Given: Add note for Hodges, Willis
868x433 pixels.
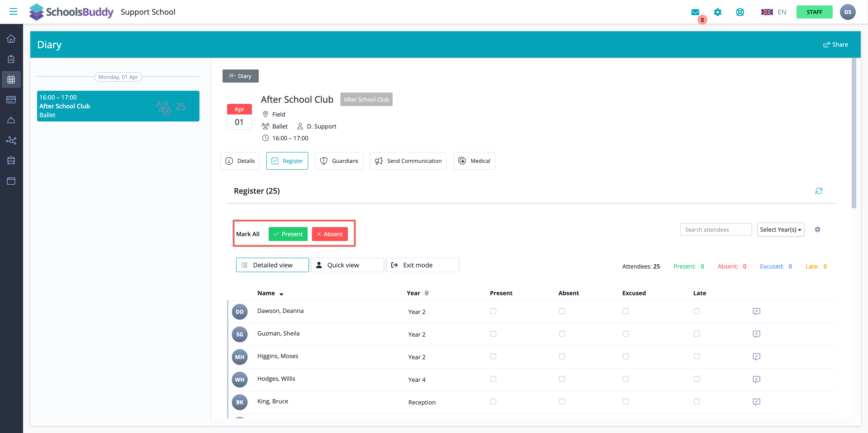Looking at the screenshot, I should (x=757, y=379).
